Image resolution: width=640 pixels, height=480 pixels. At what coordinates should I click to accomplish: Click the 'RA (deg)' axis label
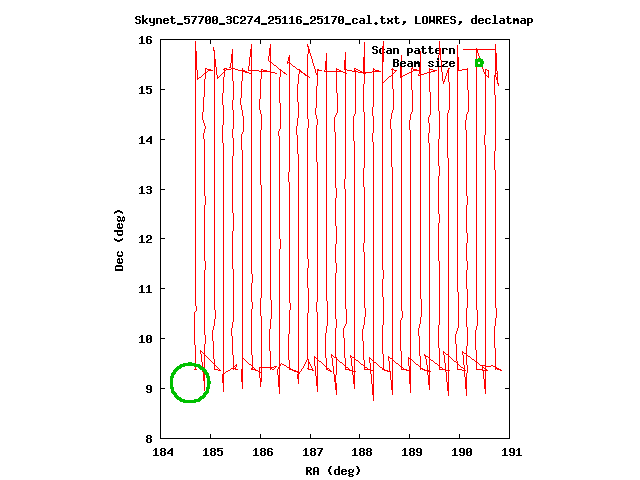tap(333, 471)
